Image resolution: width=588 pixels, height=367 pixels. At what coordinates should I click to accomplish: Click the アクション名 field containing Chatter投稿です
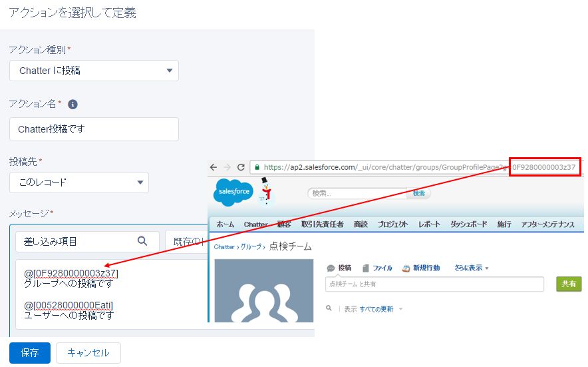click(94, 129)
